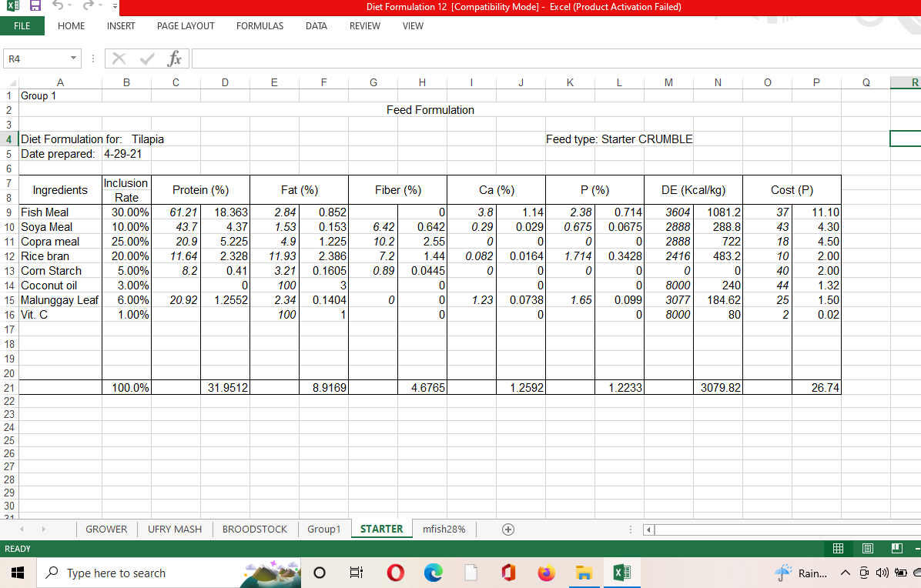Click the weather Rain widget in tray
Image resolution: width=921 pixels, height=588 pixels.
click(x=801, y=573)
